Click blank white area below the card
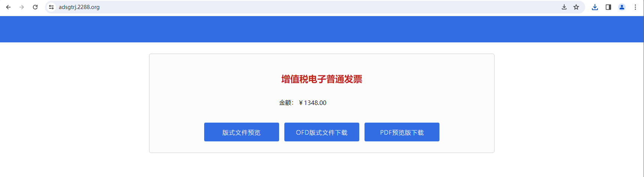The width and height of the screenshot is (644, 177). pos(322,166)
